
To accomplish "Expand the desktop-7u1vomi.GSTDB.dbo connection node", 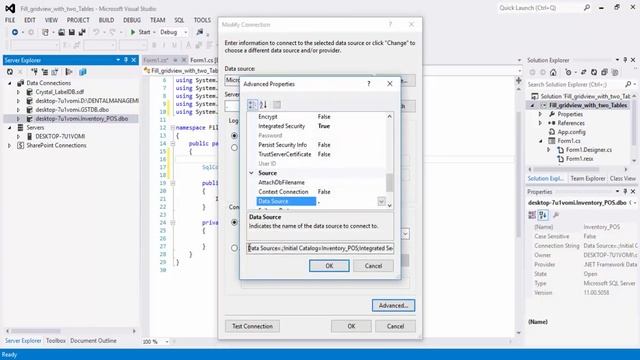I will 18,110.
